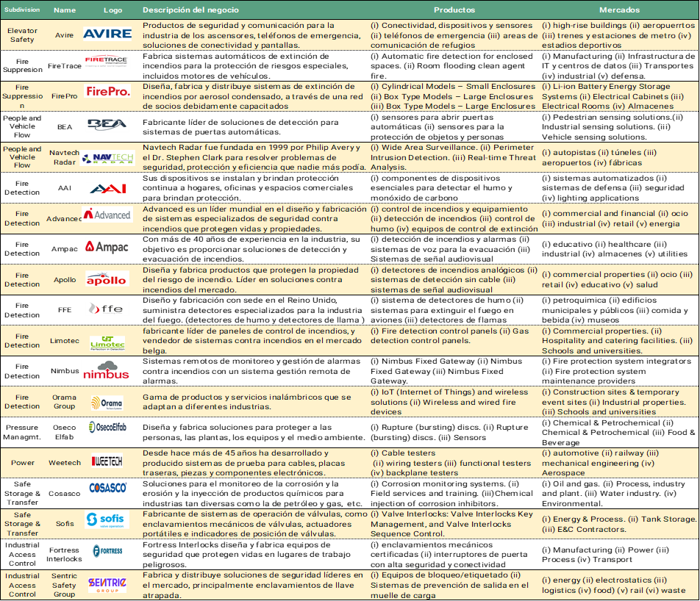The width and height of the screenshot is (700, 601).
Task: Click Ampac's '40 años de experiencia' description
Action: (x=251, y=249)
